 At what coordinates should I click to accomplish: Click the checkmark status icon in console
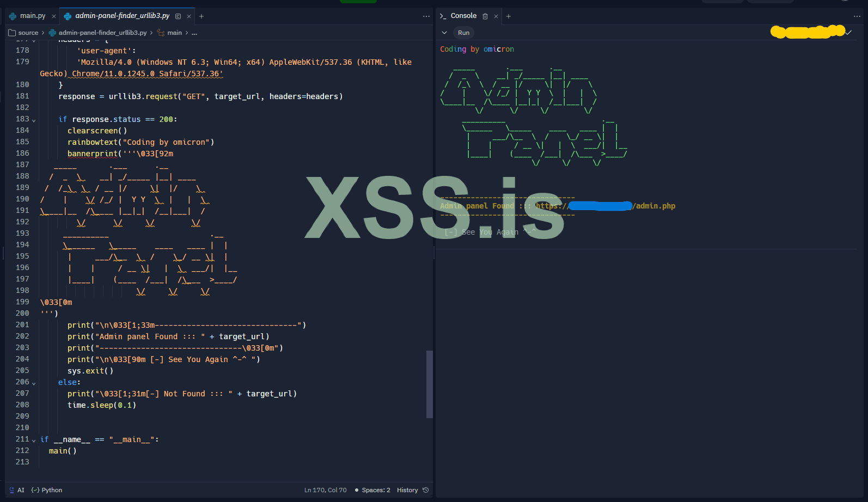pos(848,33)
